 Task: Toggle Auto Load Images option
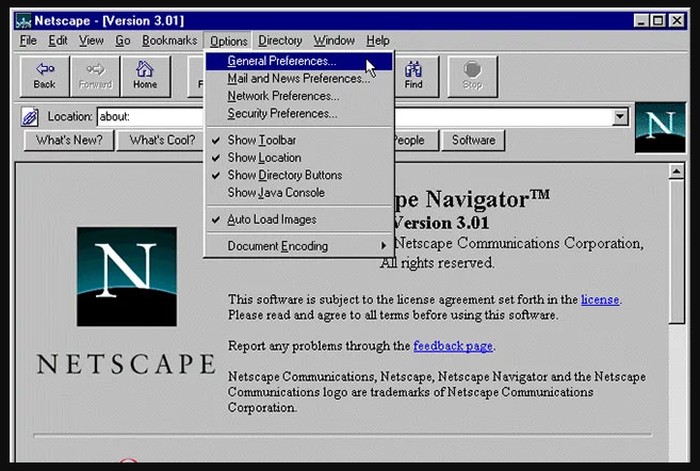299,219
